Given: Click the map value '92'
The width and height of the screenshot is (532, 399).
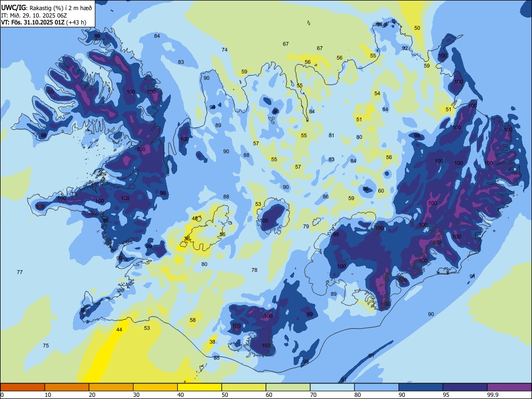Looking at the screenshot, I should pos(405,48).
